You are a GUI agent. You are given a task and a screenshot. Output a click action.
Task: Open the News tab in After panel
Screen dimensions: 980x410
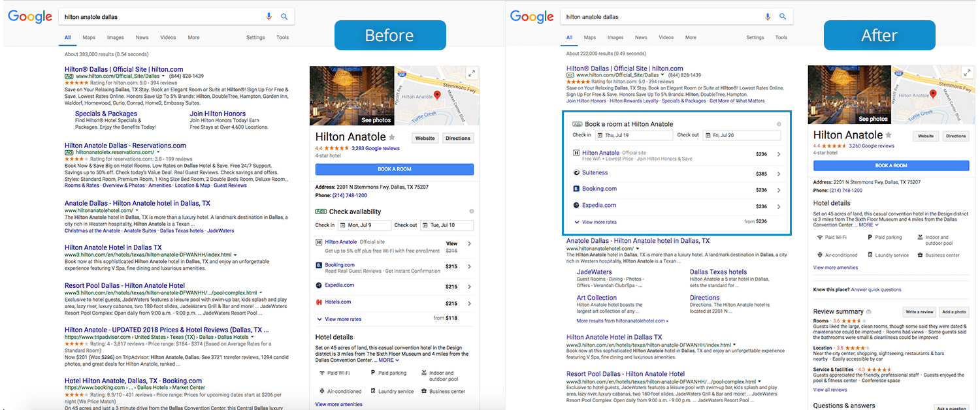click(x=641, y=38)
